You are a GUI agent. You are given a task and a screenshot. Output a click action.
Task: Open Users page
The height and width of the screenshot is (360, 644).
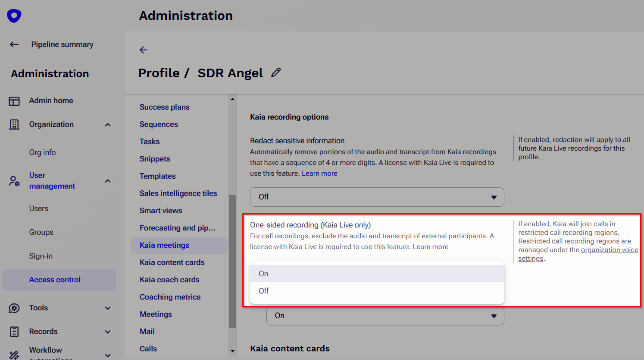[38, 208]
